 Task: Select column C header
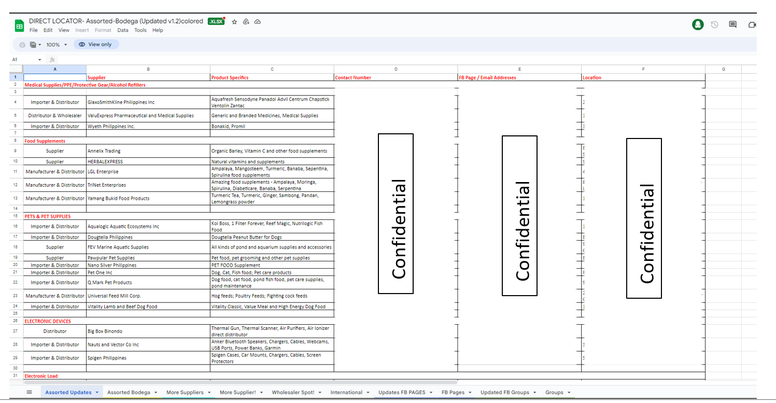(x=272, y=69)
